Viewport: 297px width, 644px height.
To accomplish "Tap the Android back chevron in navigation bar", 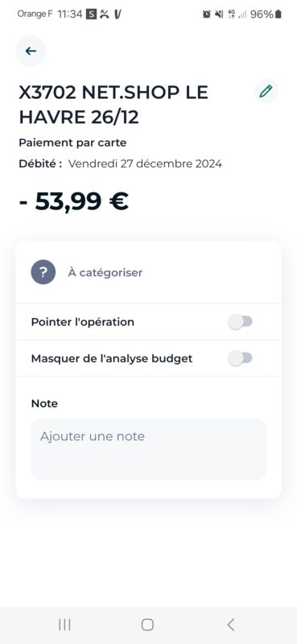I will click(231, 625).
